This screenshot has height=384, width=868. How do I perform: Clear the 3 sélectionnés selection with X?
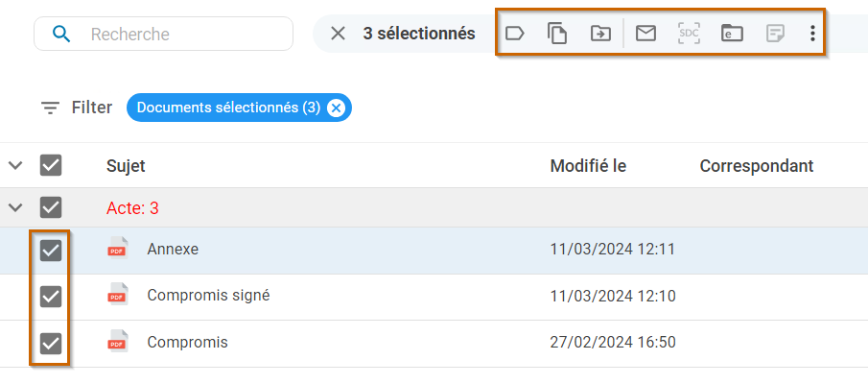[x=338, y=34]
